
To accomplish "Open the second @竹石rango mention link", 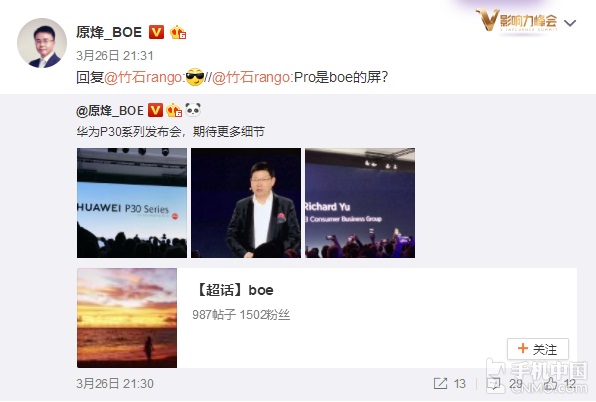I will [252, 78].
